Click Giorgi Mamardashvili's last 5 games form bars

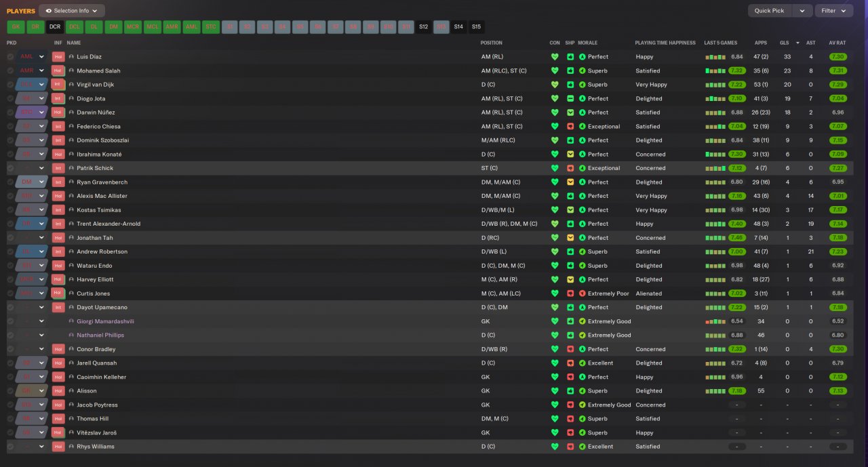tap(715, 321)
